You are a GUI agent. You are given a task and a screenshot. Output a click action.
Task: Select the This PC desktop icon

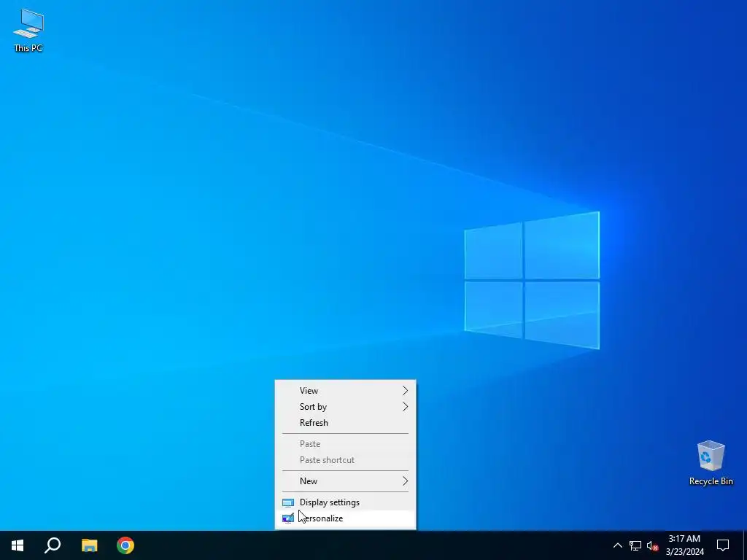[x=28, y=29]
